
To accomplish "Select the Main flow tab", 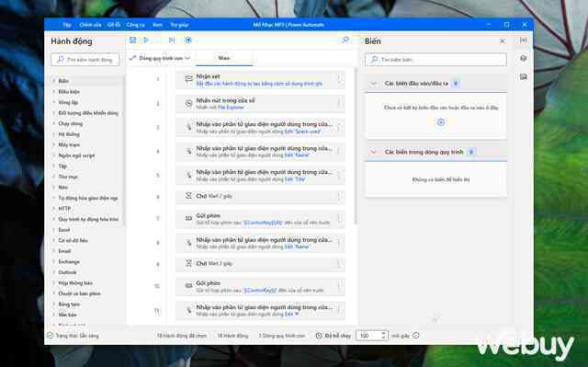I will click(224, 58).
